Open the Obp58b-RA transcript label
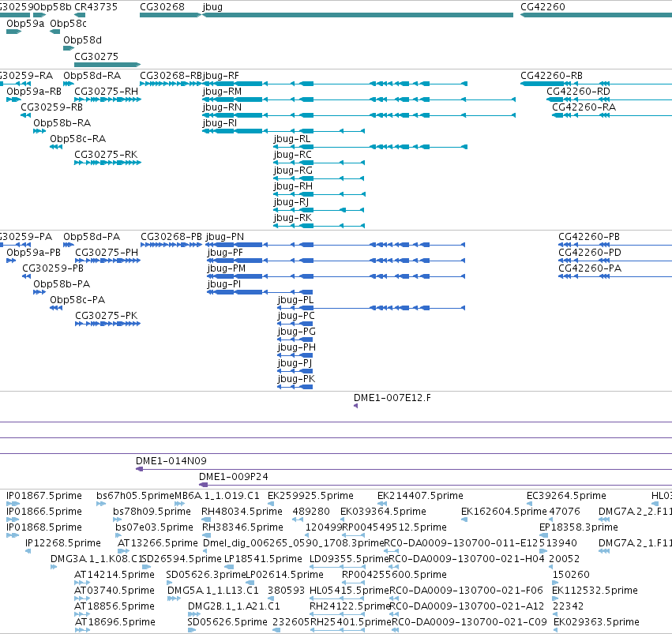Viewport: 672px width, 634px height. coord(62,123)
